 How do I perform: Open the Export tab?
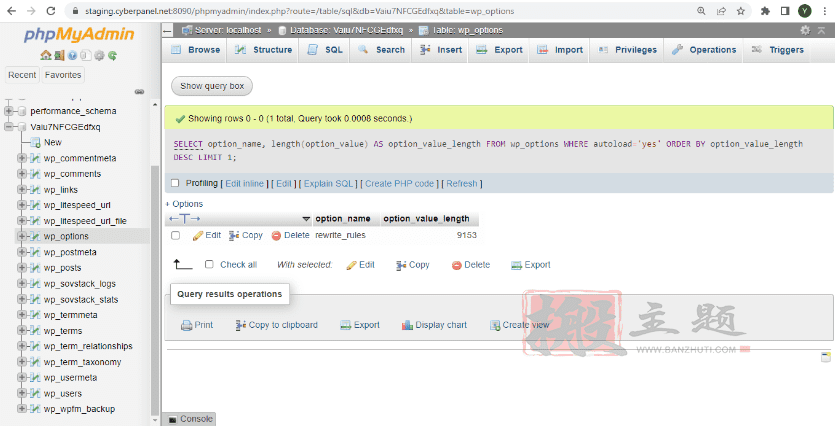pos(499,50)
